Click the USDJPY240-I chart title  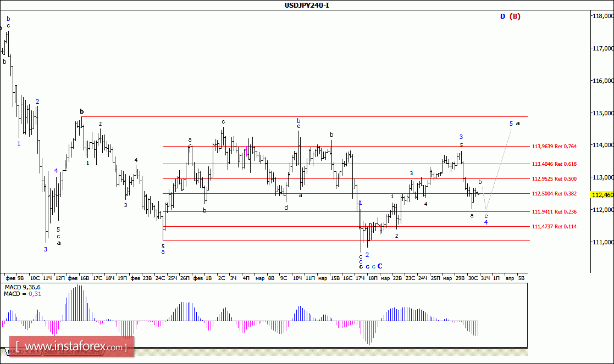click(307, 5)
